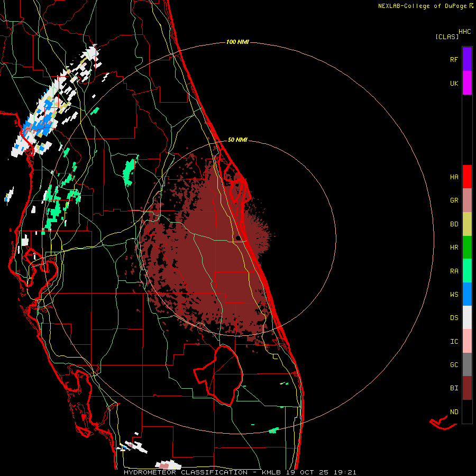The image size is (476, 476).
Task: Click the IC legend label
Action: (454, 342)
